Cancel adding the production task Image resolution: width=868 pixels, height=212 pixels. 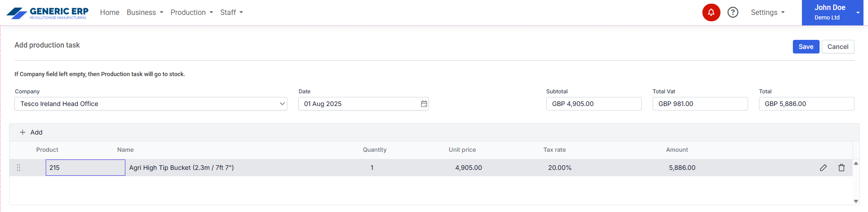pos(838,47)
